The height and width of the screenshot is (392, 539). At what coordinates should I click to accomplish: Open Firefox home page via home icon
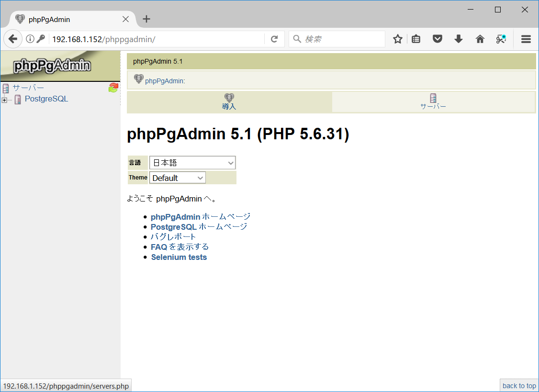(480, 39)
